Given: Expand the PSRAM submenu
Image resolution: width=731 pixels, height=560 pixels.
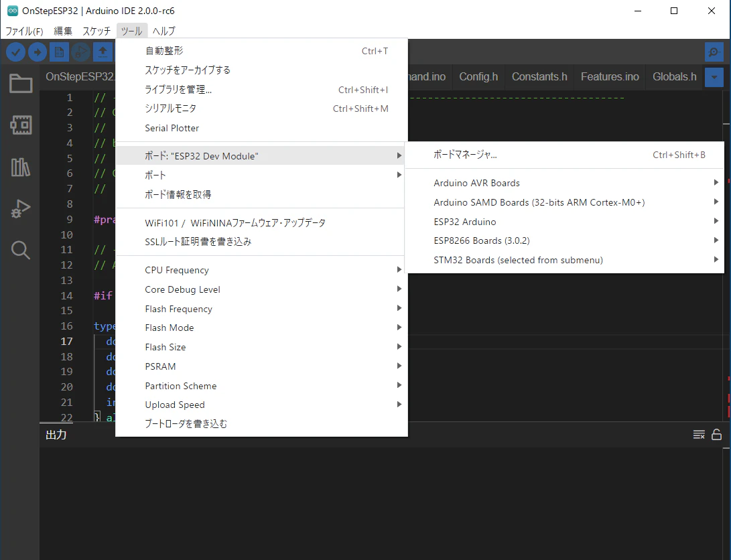Looking at the screenshot, I should (x=261, y=366).
